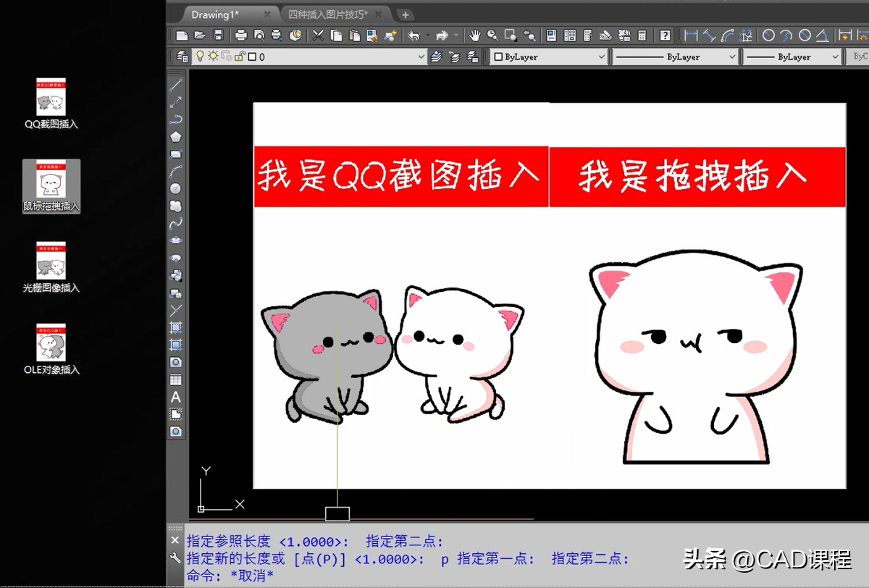
Task: Click the Zoom Realtime magnifier icon
Action: click(492, 35)
